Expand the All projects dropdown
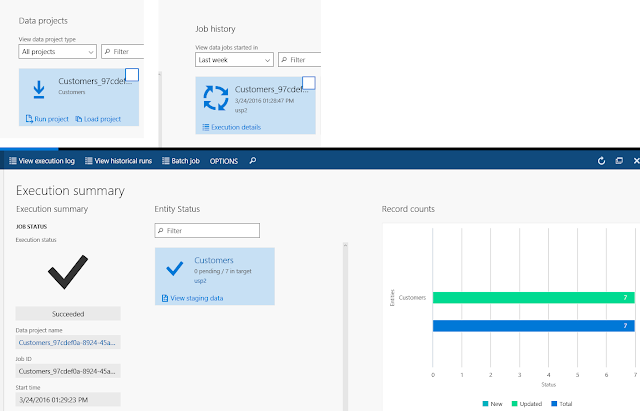Image resolution: width=640 pixels, height=411 pixels. 58,52
